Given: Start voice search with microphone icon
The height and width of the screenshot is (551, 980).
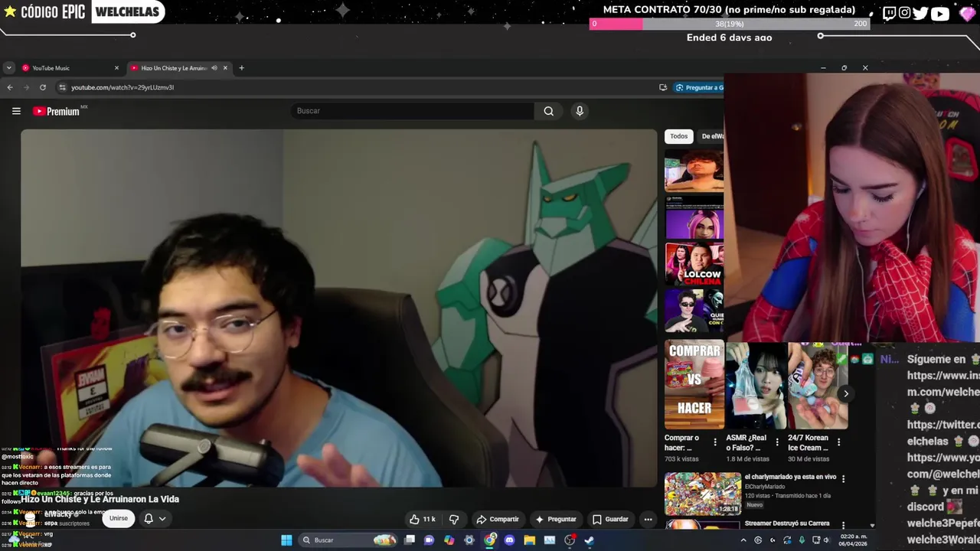Looking at the screenshot, I should point(580,111).
